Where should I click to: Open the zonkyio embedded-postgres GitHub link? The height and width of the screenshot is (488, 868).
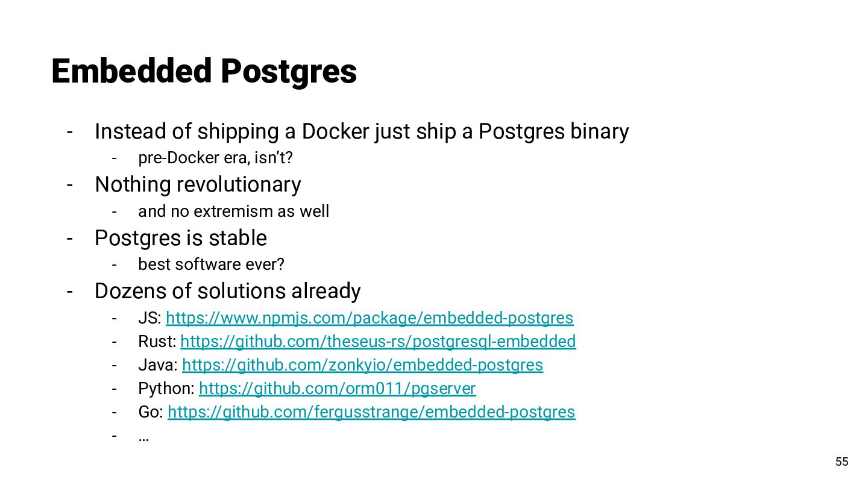pyautogui.click(x=362, y=364)
